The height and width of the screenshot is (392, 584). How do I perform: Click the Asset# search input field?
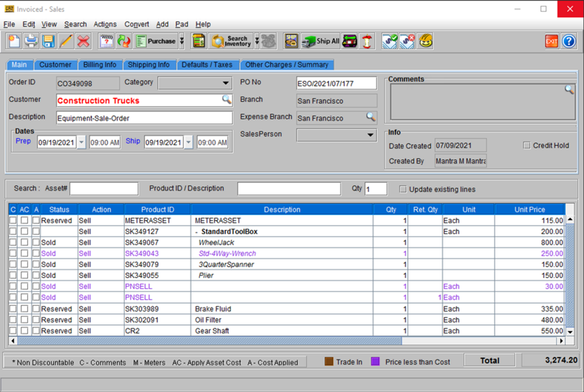(104, 189)
